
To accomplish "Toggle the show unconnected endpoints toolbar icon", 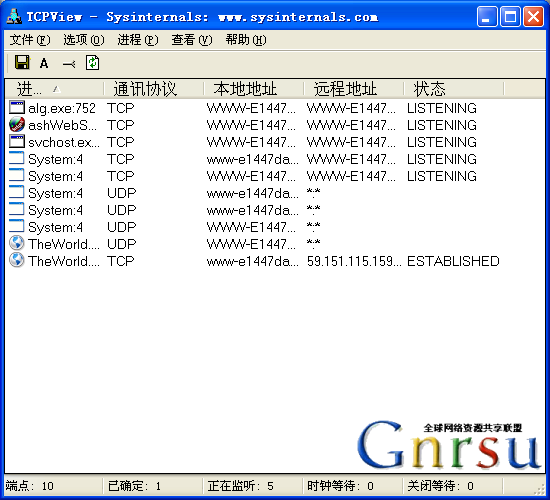I will click(x=69, y=64).
